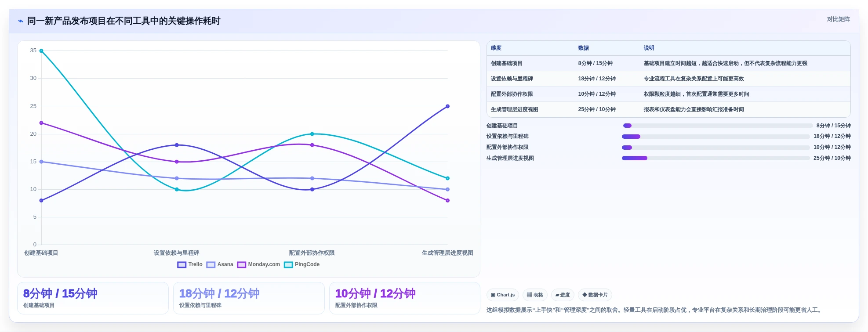
Task: Click the progress bar for 配置外部协作权限
Action: [715, 148]
